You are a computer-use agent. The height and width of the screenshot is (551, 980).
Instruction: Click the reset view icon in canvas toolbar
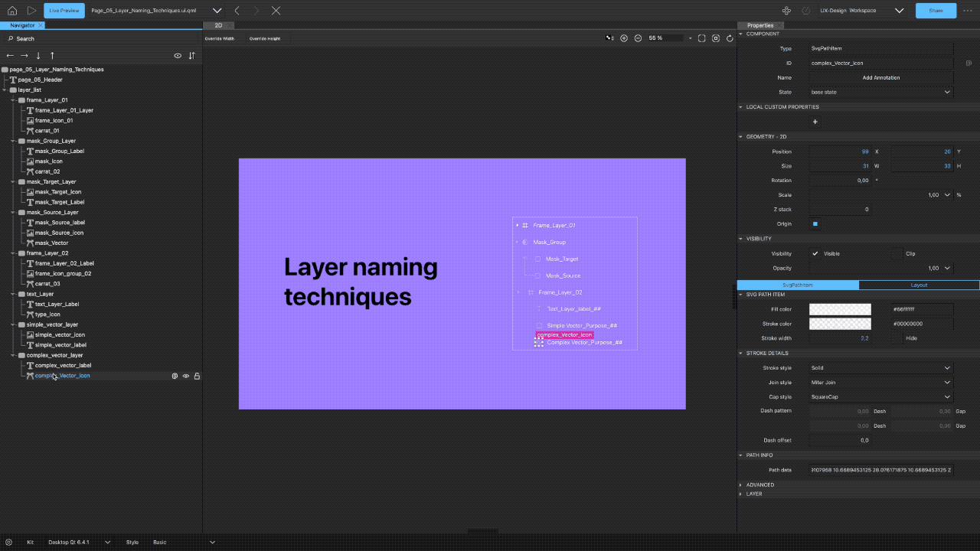point(729,38)
